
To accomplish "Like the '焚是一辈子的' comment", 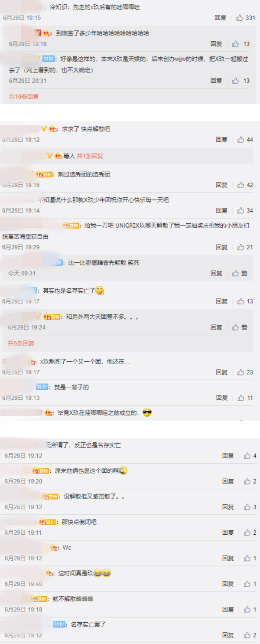I will pyautogui.click(x=245, y=398).
